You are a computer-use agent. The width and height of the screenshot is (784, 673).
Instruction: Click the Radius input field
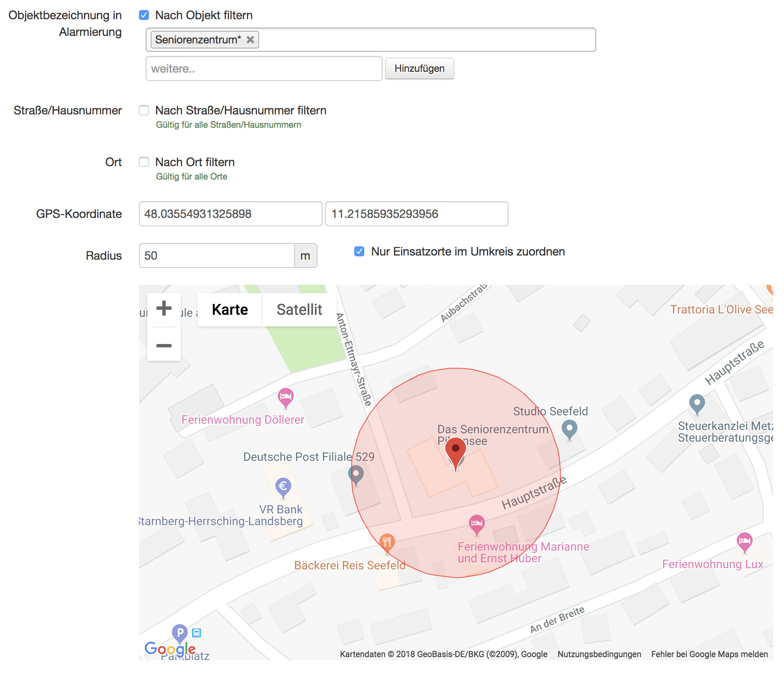coord(217,256)
